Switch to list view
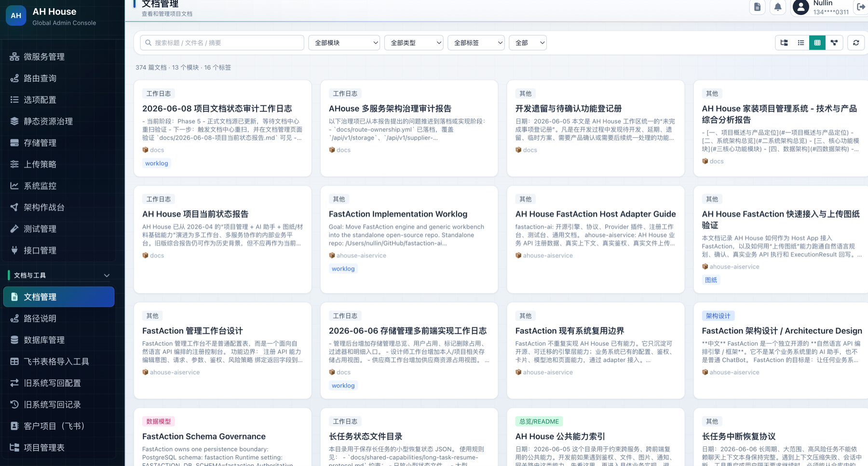The image size is (868, 466). pyautogui.click(x=800, y=43)
